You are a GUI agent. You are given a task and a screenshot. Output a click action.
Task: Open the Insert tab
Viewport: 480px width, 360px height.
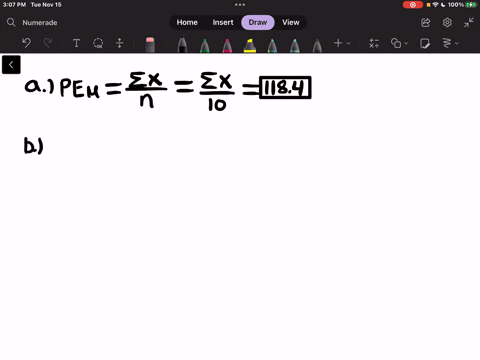(223, 22)
